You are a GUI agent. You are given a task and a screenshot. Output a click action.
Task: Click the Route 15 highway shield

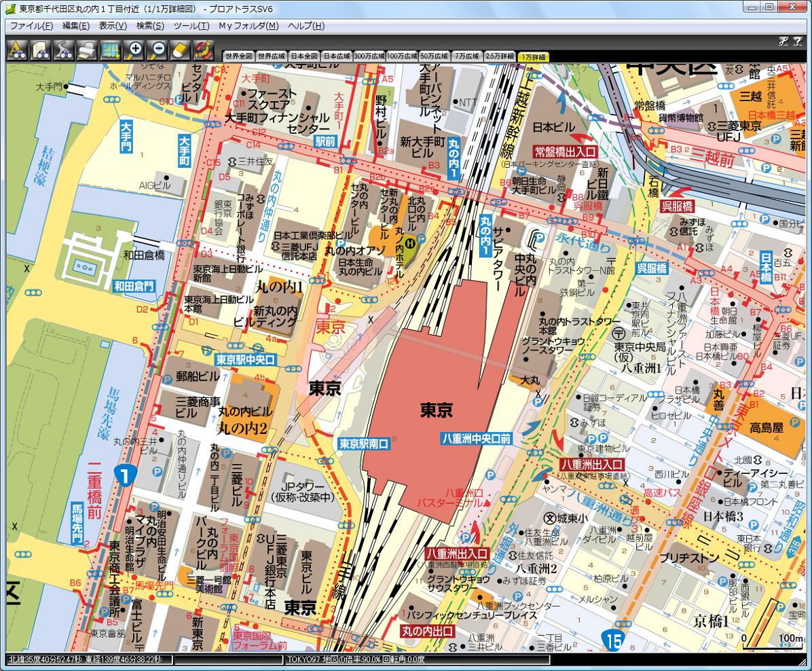[x=612, y=640]
